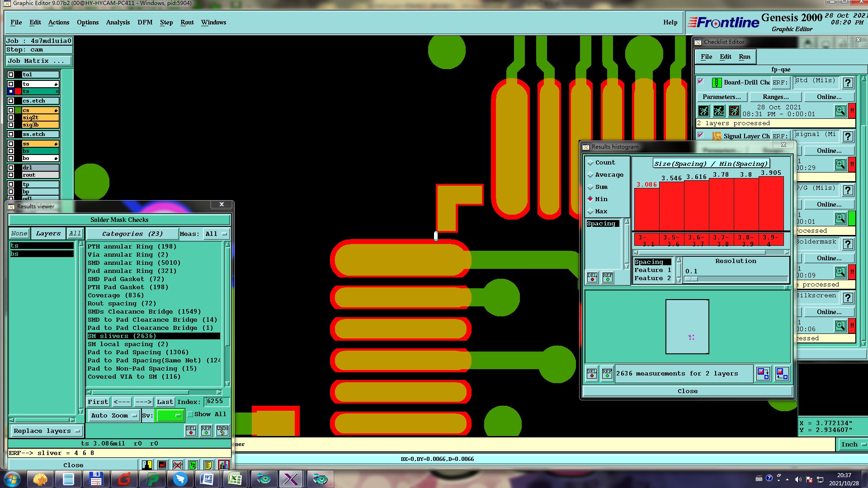Click the crossed-out REF icon
The width and height of the screenshot is (868, 488).
point(177,465)
